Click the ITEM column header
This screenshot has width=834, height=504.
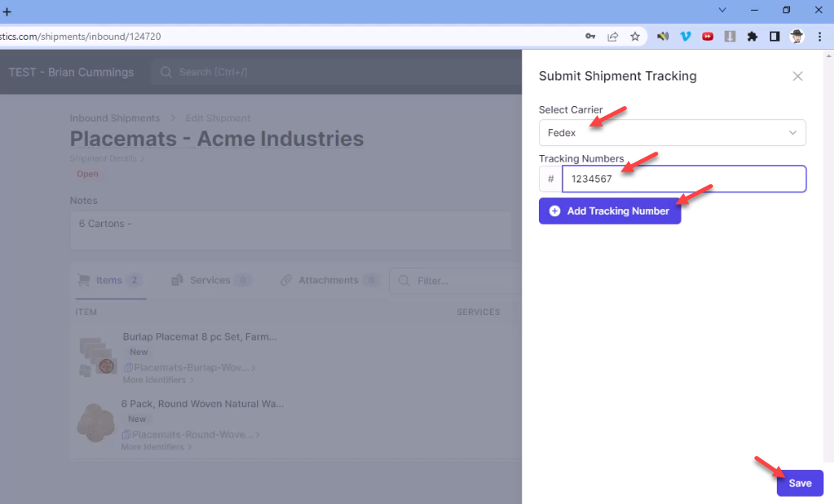pyautogui.click(x=86, y=312)
